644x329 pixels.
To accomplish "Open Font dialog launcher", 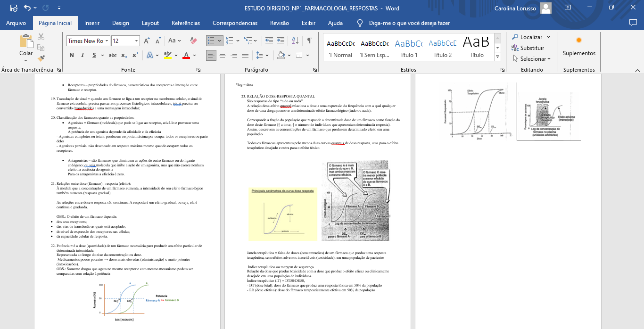I will click(198, 70).
